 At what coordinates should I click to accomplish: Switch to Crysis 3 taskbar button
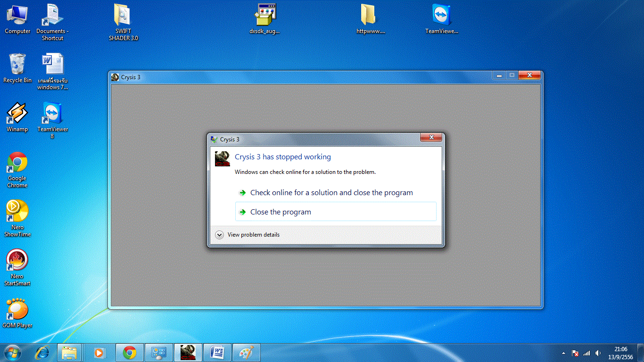coord(188,352)
